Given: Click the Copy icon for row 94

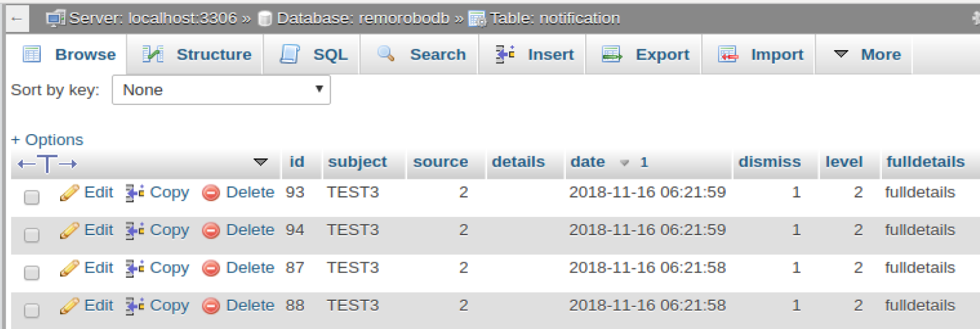Looking at the screenshot, I should [x=135, y=230].
